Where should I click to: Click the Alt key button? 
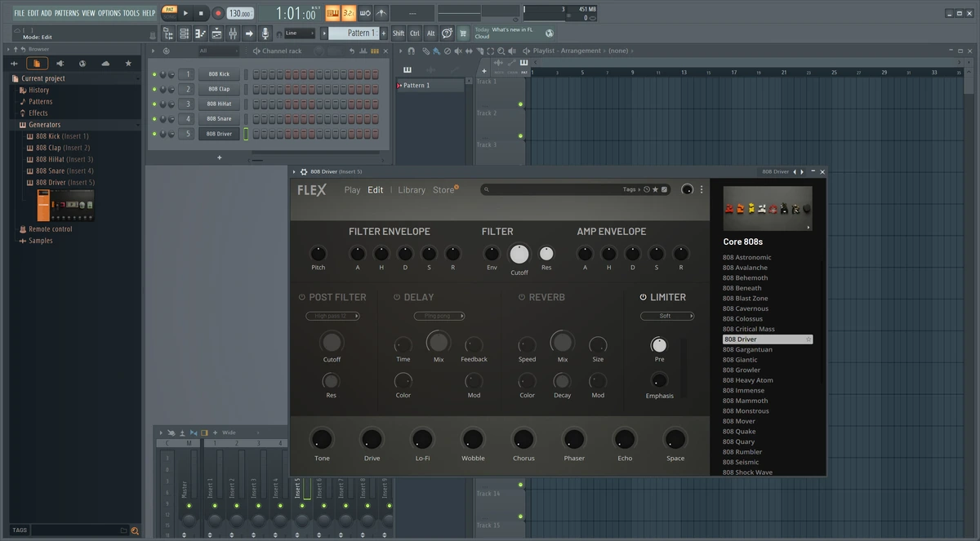click(x=431, y=33)
